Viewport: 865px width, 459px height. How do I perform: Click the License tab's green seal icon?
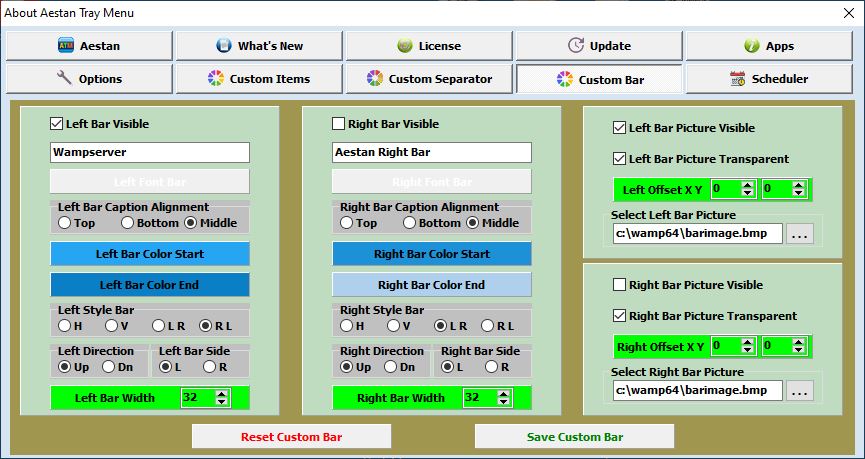405,46
